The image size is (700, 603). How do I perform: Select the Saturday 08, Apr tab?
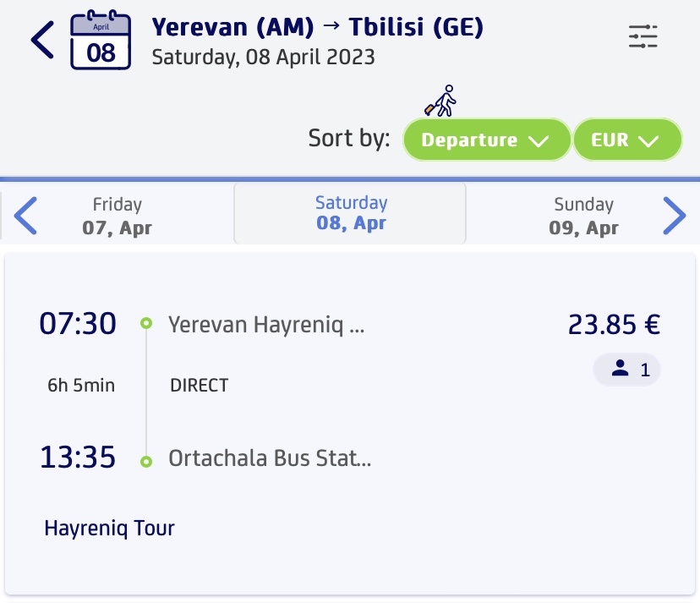(x=351, y=213)
